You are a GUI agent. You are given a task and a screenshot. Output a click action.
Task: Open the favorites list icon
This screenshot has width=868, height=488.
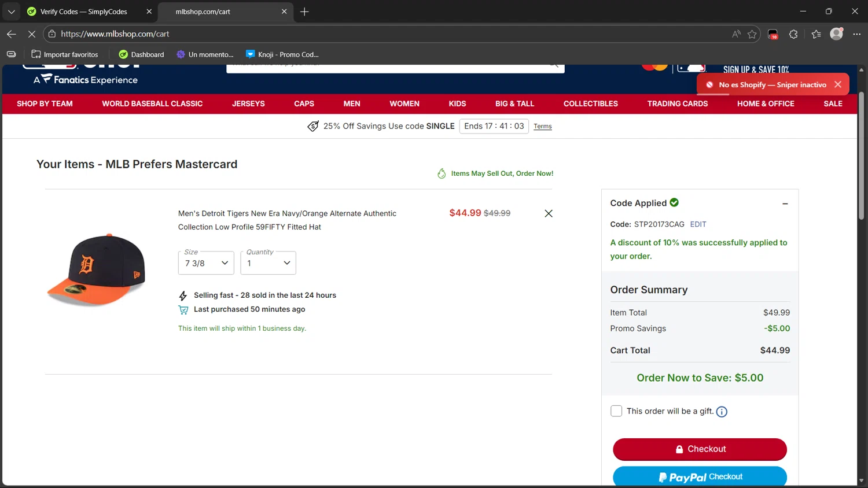pos(816,34)
